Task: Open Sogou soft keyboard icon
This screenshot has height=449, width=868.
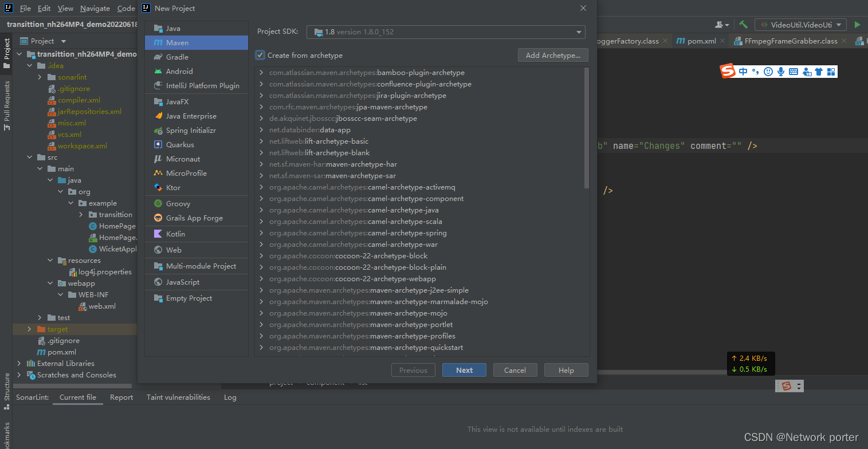Action: point(794,72)
